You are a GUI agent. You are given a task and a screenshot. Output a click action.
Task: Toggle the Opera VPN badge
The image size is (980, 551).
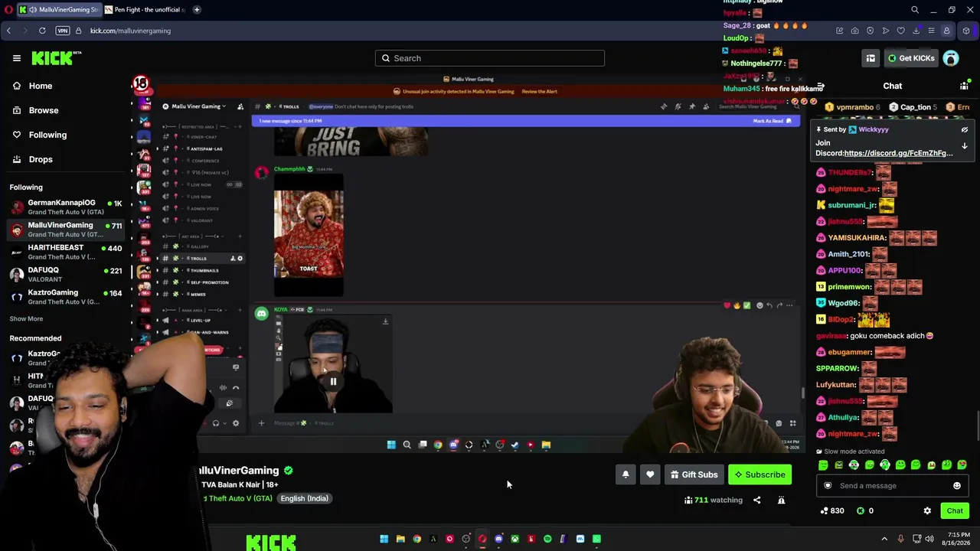tap(63, 31)
